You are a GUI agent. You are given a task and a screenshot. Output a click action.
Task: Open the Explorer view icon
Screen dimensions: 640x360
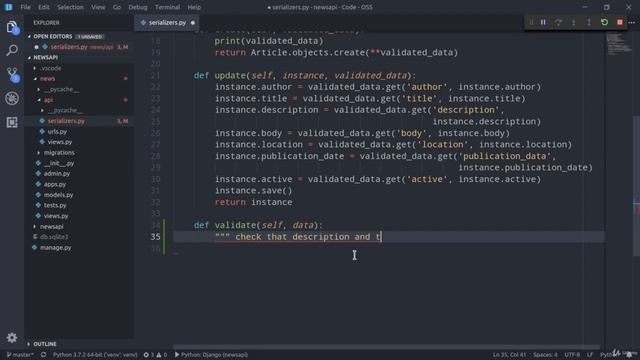point(12,28)
